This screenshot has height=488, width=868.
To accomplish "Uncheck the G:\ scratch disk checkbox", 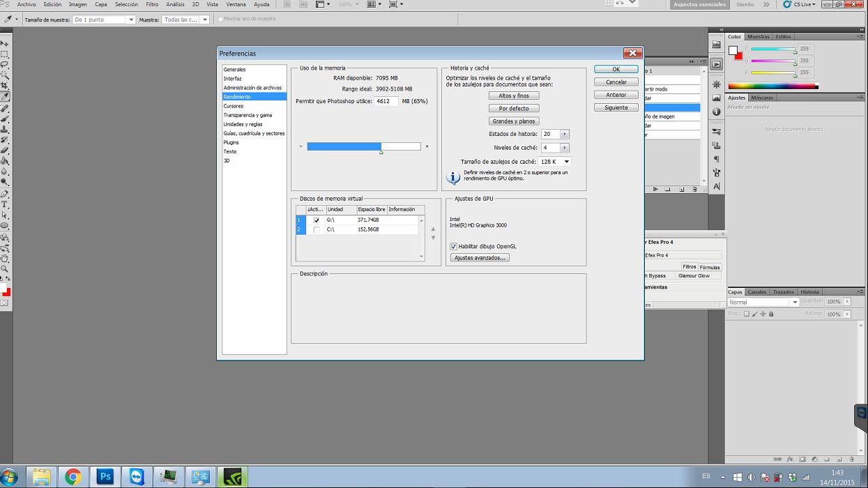I will coord(317,220).
